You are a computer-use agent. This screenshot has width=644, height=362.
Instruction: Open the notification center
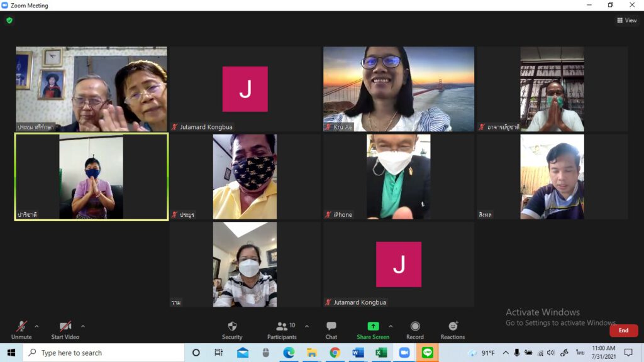[628, 353]
